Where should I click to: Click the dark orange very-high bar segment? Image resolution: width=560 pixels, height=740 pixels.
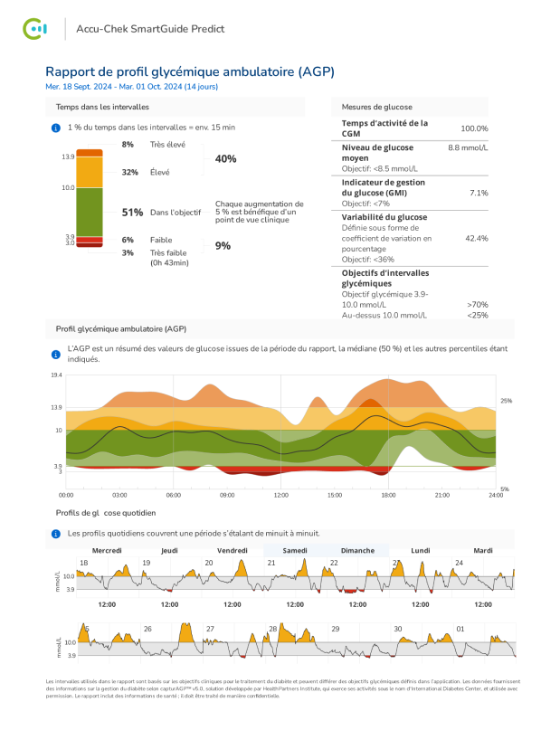coord(90,153)
